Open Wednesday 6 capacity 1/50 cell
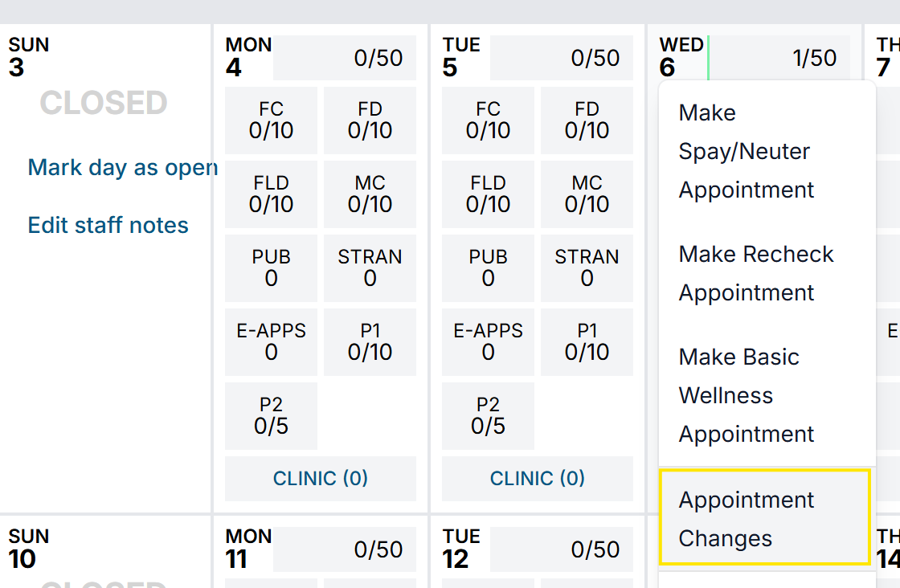Viewport: 900px width, 588px height. click(779, 58)
